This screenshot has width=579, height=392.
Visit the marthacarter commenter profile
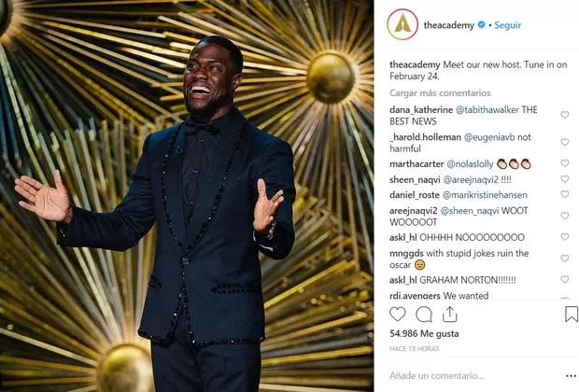click(417, 164)
